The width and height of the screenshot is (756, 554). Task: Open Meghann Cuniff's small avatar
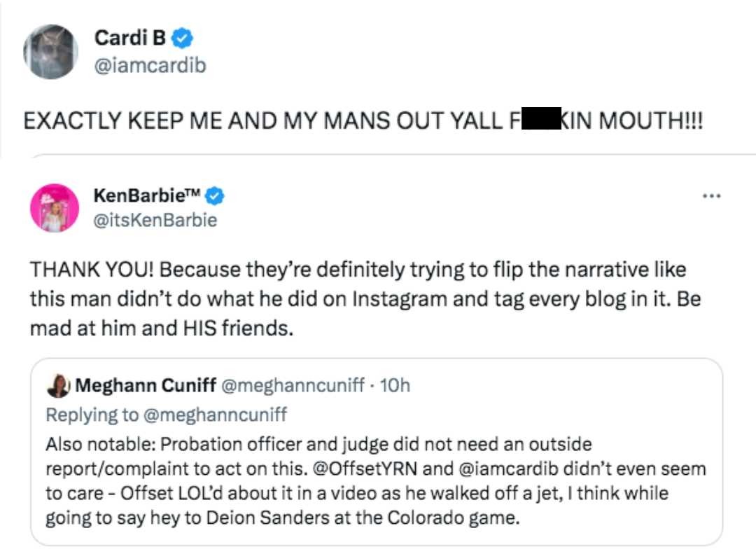coord(59,385)
